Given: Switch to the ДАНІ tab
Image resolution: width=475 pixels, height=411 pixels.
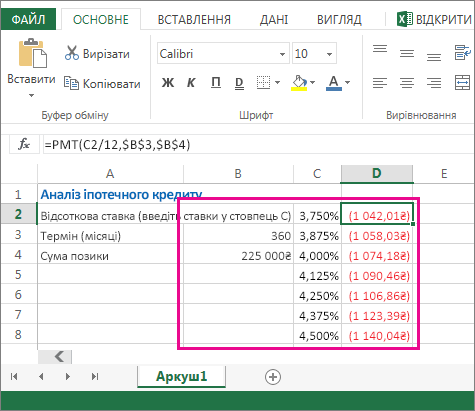Looking at the screenshot, I should 274,20.
